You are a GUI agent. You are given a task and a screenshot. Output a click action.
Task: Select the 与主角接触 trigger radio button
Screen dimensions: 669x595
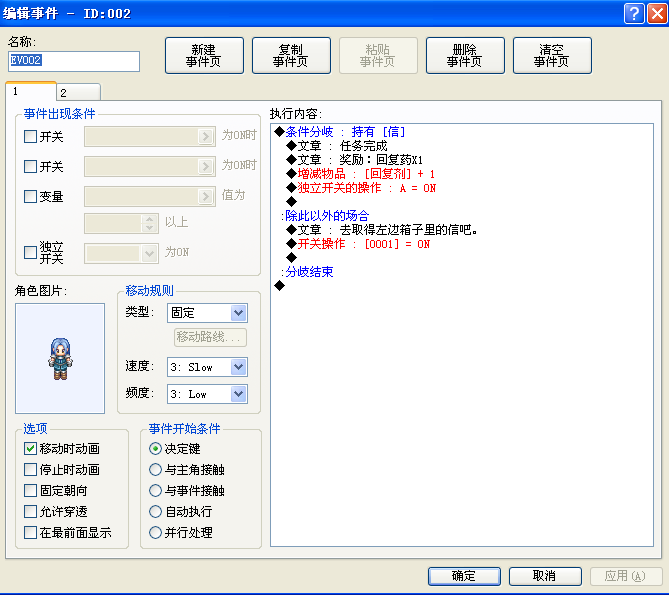(x=155, y=470)
